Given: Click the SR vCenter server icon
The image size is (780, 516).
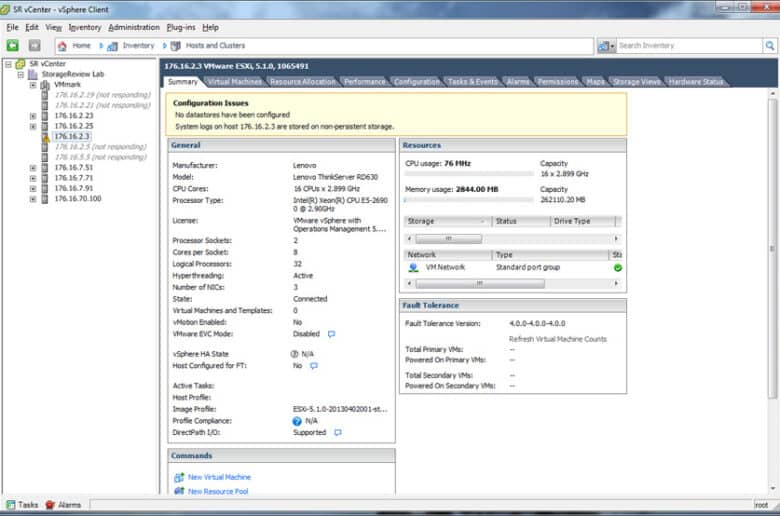Looking at the screenshot, I should pos(20,64).
